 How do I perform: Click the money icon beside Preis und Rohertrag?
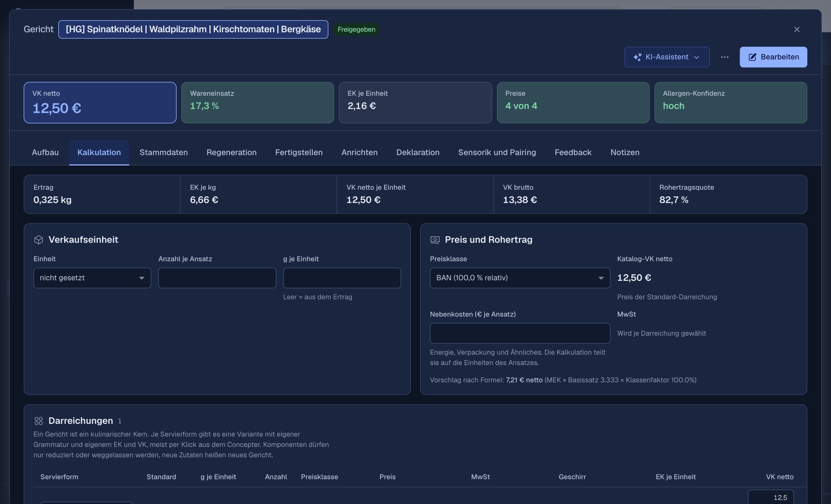click(435, 240)
